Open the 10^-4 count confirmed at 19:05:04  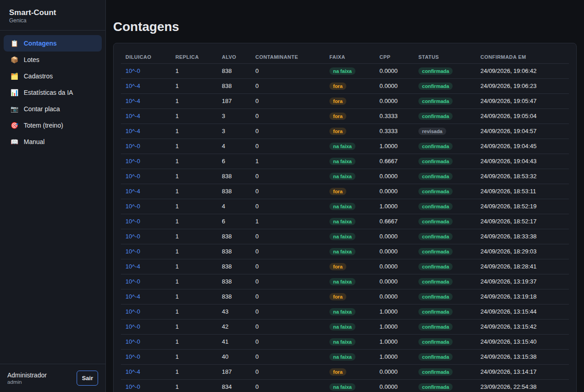pyautogui.click(x=133, y=116)
